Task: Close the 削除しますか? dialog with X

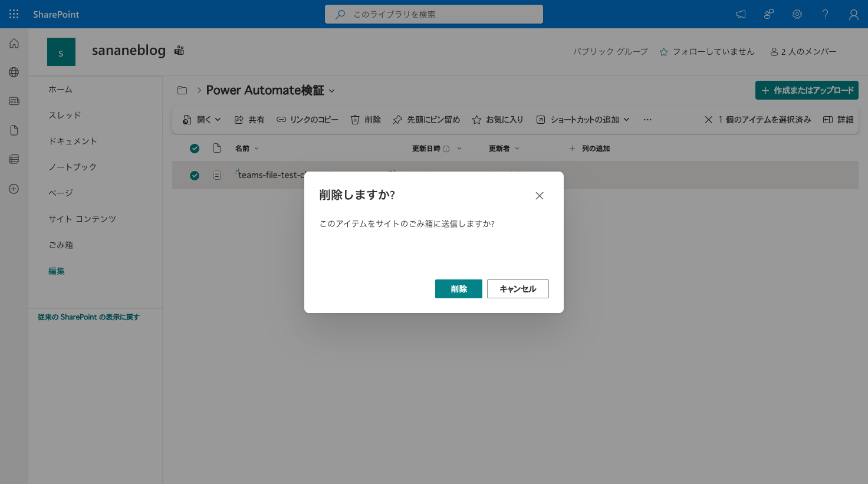Action: click(540, 196)
